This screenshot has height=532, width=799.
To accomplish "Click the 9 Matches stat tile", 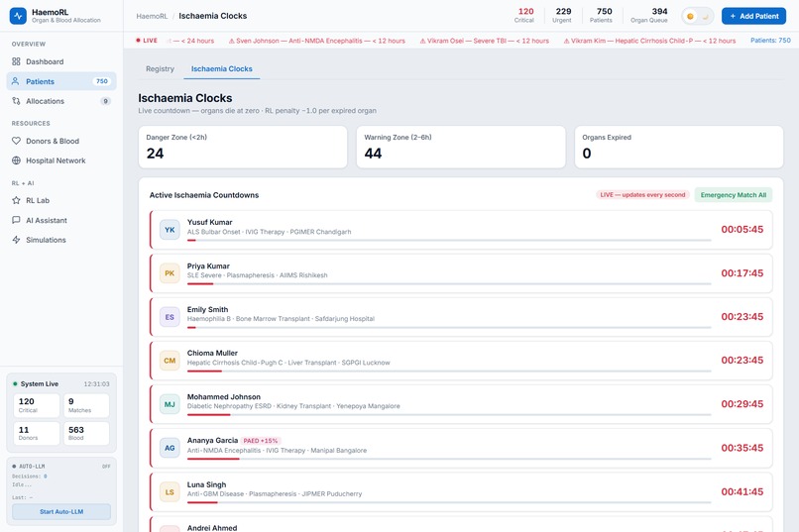I will 86,405.
